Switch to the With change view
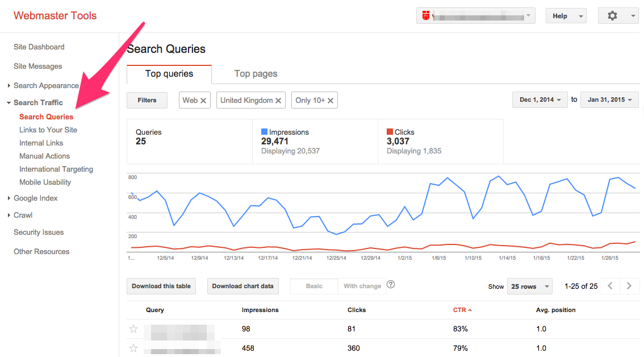 (362, 286)
